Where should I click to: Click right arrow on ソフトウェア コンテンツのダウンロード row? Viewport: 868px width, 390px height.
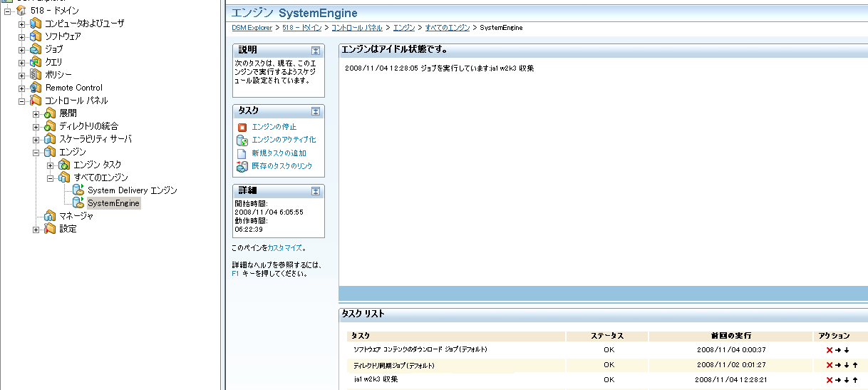click(838, 350)
